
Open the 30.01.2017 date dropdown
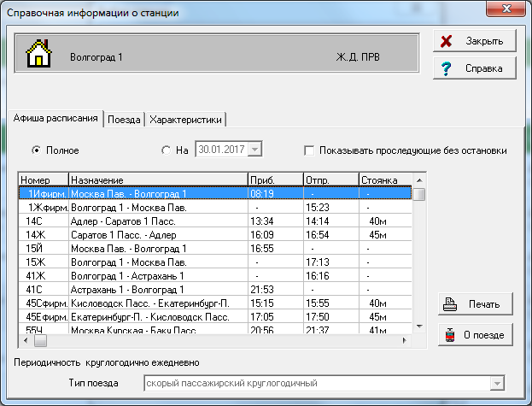[x=254, y=150]
